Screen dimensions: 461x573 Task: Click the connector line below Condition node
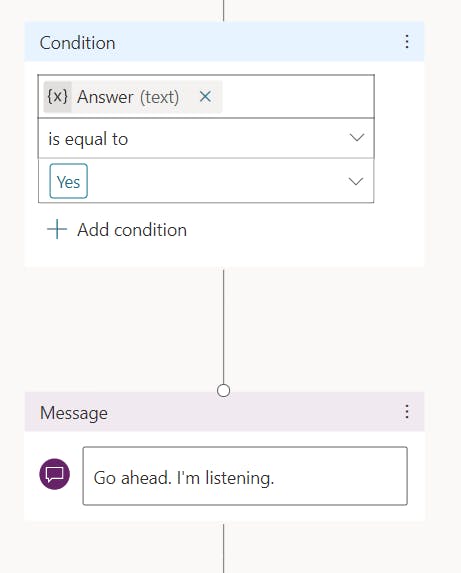pyautogui.click(x=224, y=326)
